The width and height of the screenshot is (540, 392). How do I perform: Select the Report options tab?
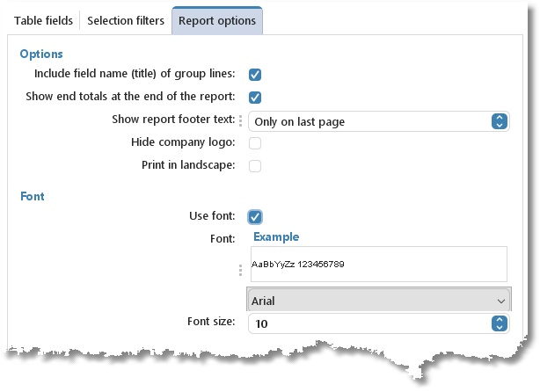[x=217, y=20]
